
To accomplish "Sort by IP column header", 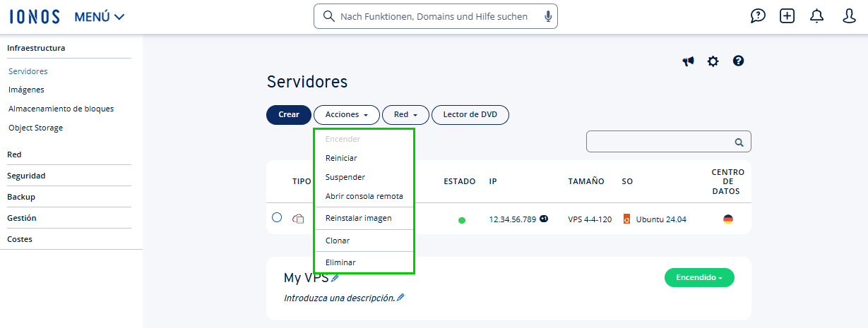I will [493, 181].
